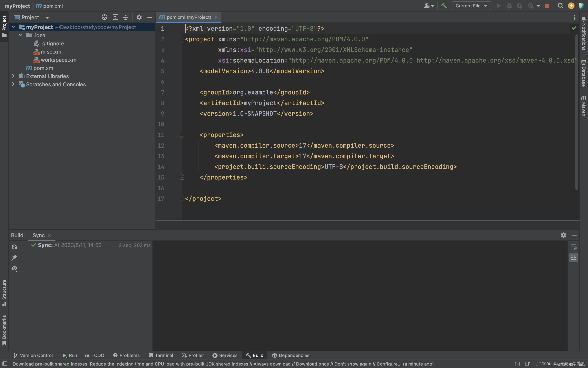Viewport: 588px width, 368px height.
Task: Click Select Opened File target icon
Action: (x=105, y=17)
